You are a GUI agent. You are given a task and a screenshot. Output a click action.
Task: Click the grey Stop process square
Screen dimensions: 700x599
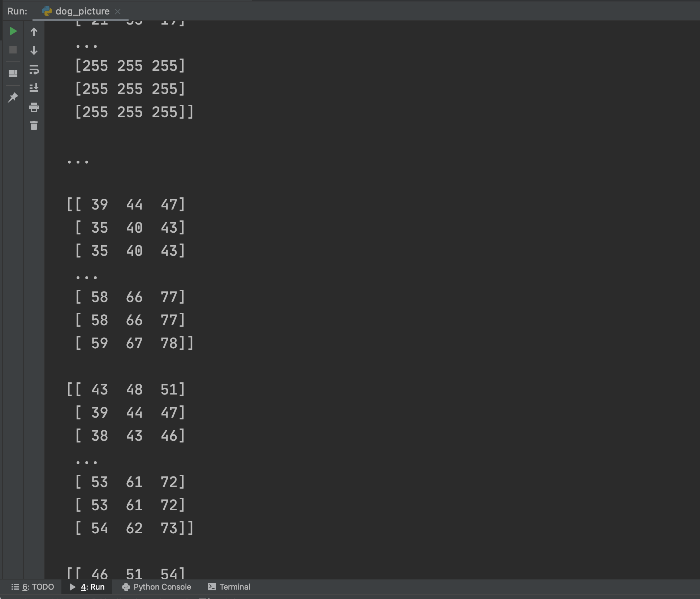[13, 50]
